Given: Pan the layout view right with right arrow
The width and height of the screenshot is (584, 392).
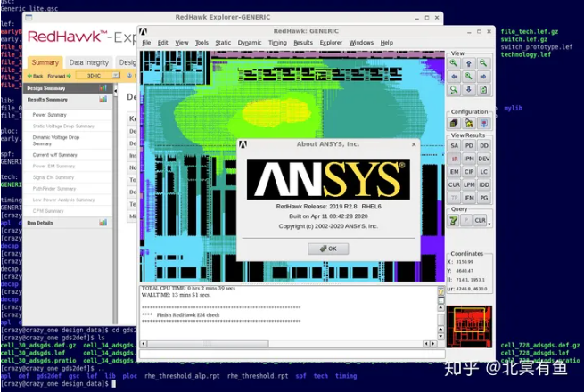Looking at the screenshot, I should pyautogui.click(x=483, y=77).
